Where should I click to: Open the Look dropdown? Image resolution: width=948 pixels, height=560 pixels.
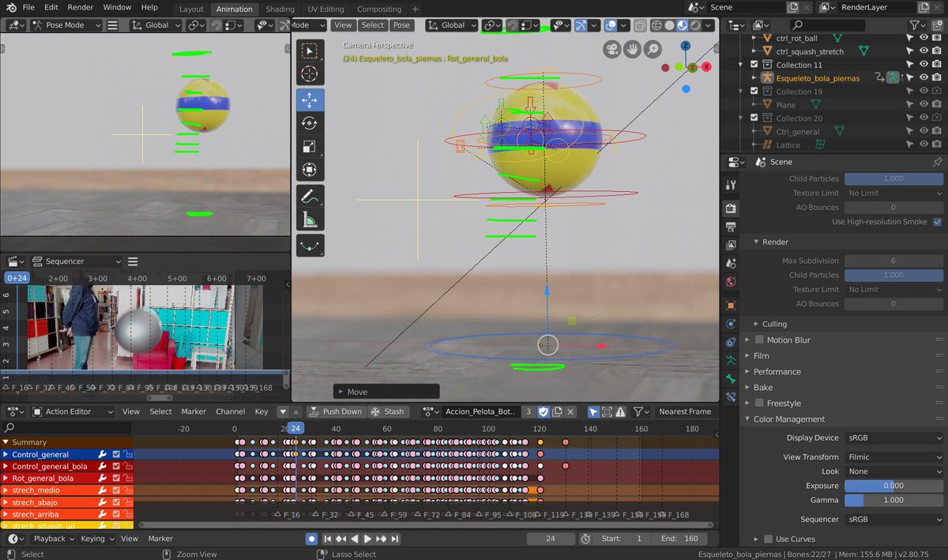893,472
